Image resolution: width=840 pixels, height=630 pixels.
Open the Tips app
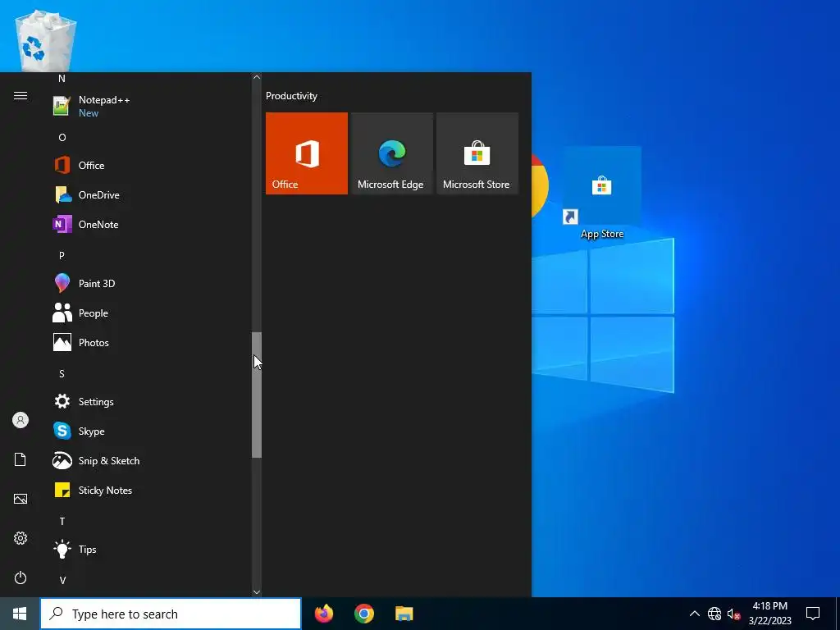point(150,549)
